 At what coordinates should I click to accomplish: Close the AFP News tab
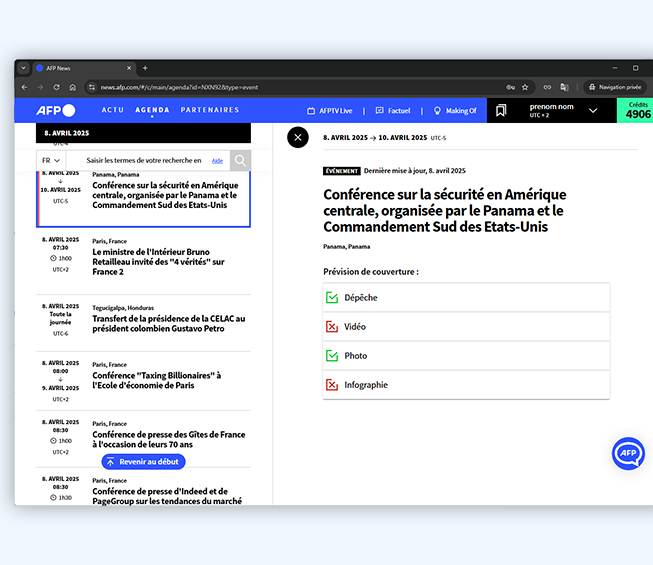coord(129,68)
